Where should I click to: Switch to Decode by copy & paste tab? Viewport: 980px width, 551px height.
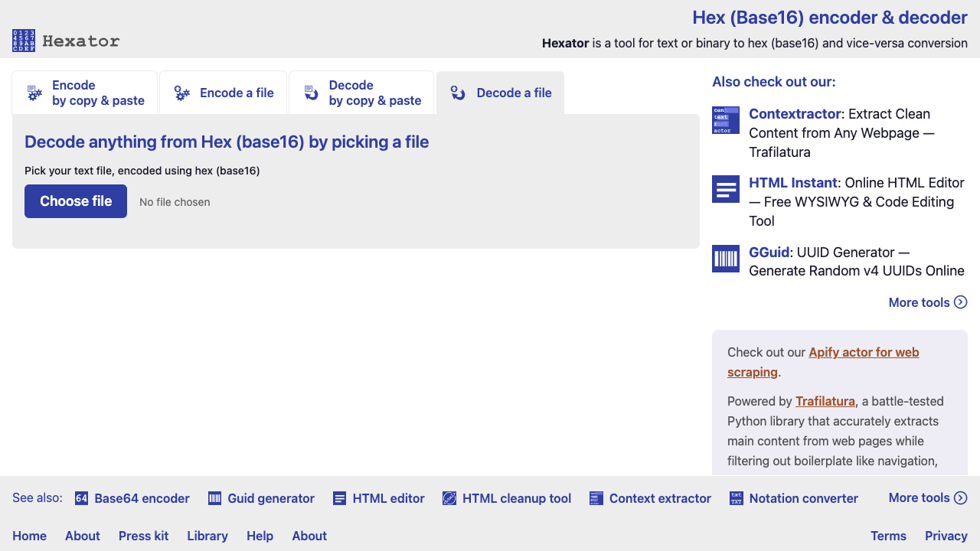click(361, 93)
